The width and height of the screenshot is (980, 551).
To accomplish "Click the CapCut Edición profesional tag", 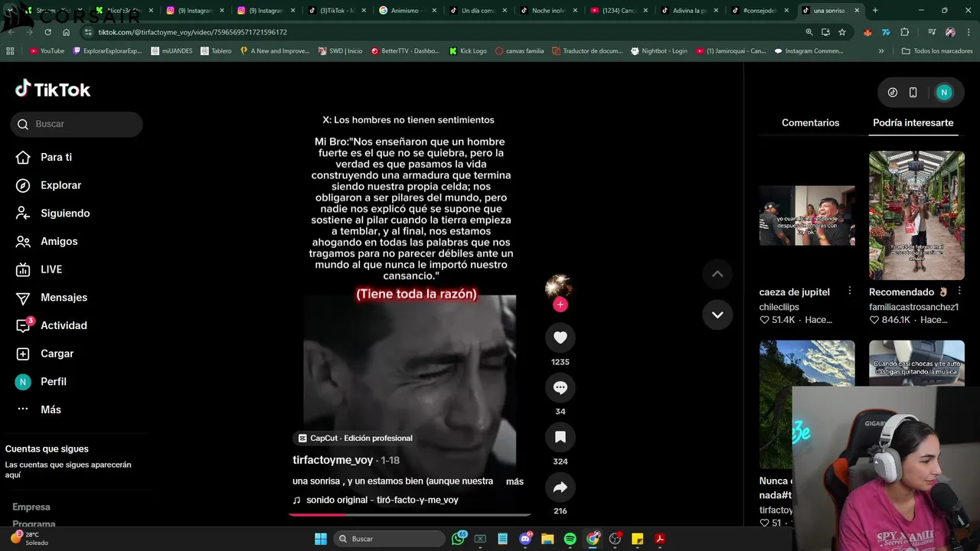I will [355, 438].
